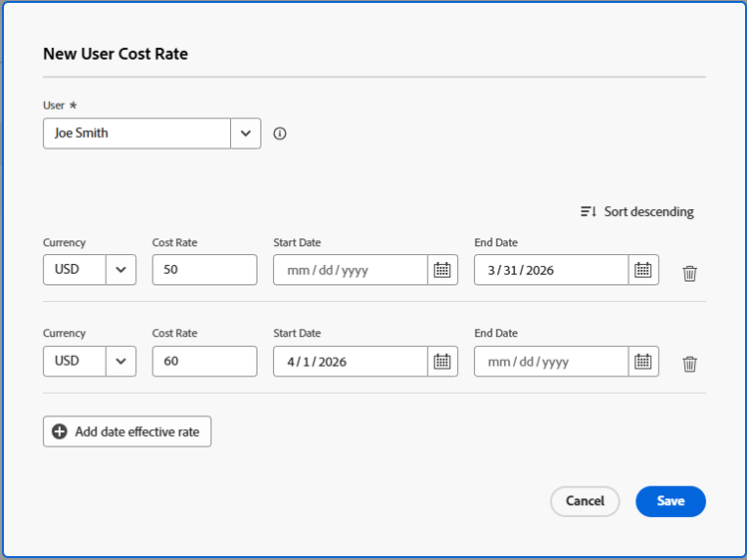
Task: Open Currency dropdown in second rate row
Action: point(121,362)
